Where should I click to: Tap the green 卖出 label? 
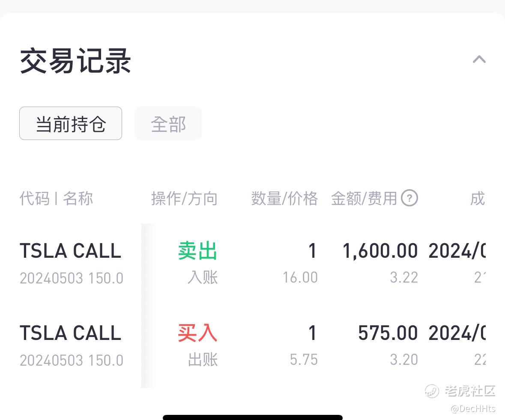[x=198, y=251]
